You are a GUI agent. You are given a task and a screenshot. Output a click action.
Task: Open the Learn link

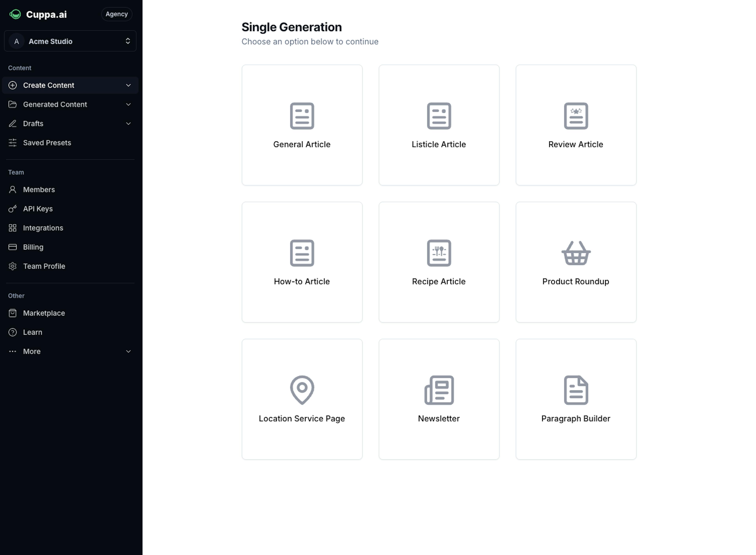pos(70,332)
